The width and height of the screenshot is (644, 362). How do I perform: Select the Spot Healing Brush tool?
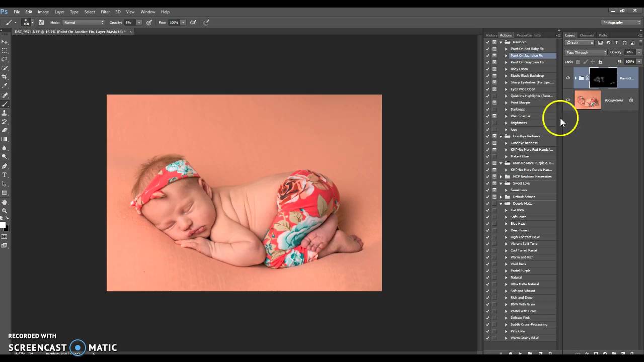pyautogui.click(x=5, y=95)
